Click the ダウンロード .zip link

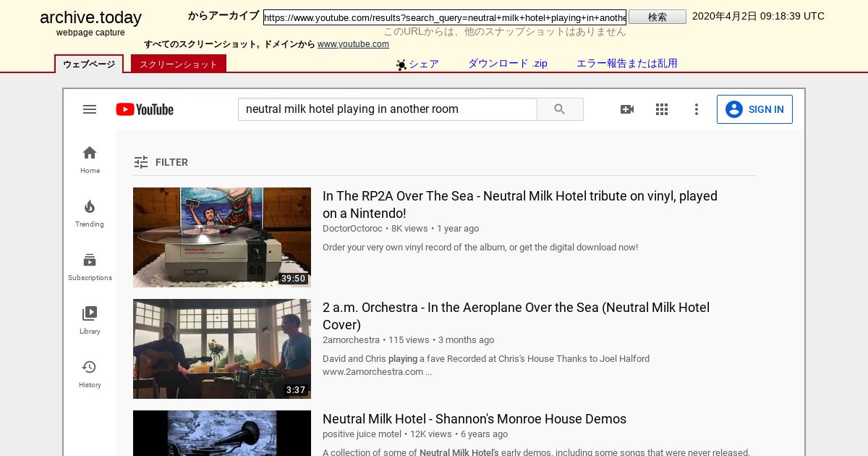508,64
